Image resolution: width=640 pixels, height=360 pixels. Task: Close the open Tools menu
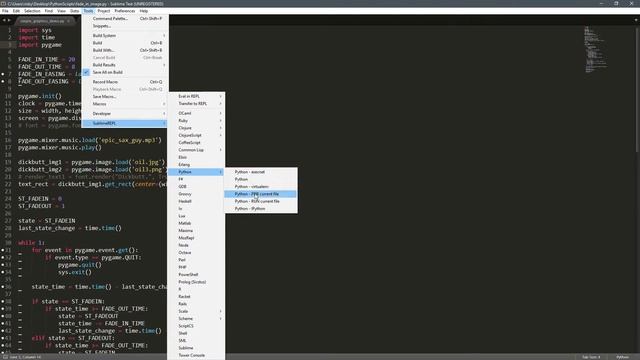[x=88, y=11]
